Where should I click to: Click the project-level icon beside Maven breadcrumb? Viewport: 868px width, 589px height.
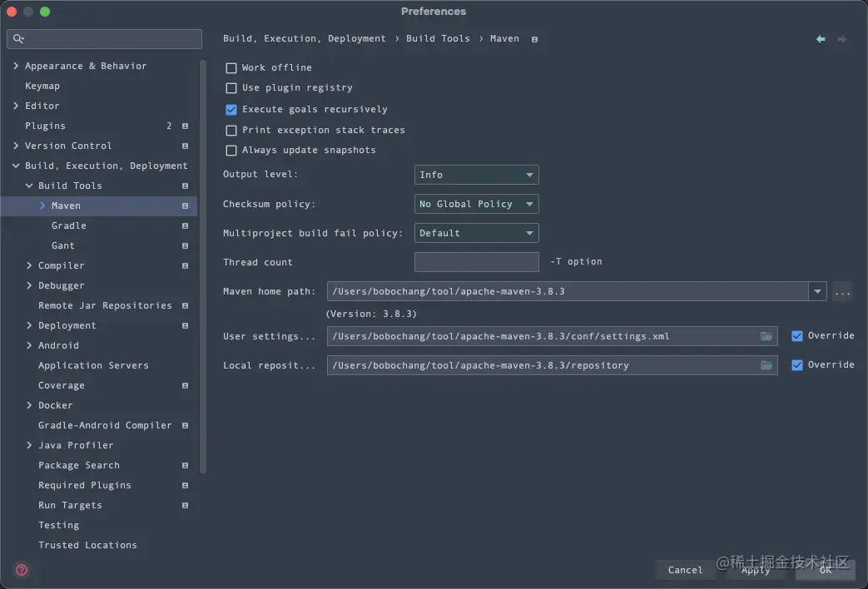[534, 39]
